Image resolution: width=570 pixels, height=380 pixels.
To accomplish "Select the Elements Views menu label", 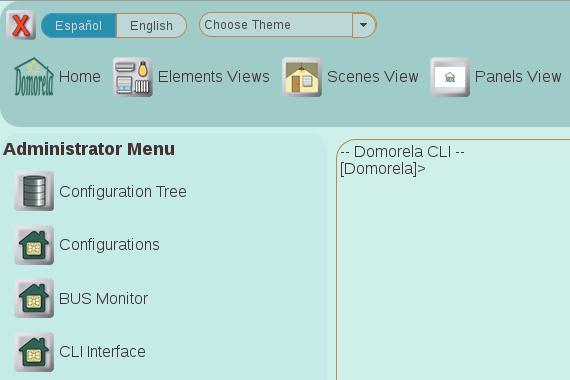I will (x=214, y=77).
